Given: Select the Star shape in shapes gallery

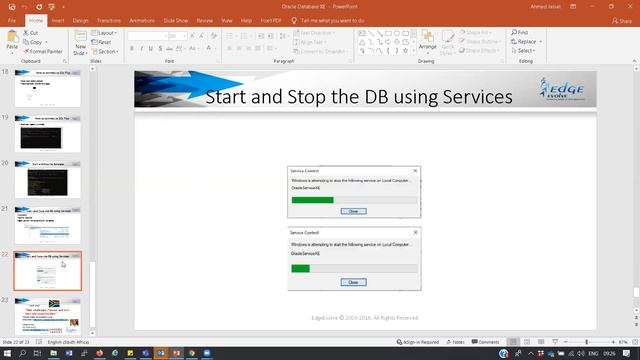Looking at the screenshot, I should (x=405, y=51).
